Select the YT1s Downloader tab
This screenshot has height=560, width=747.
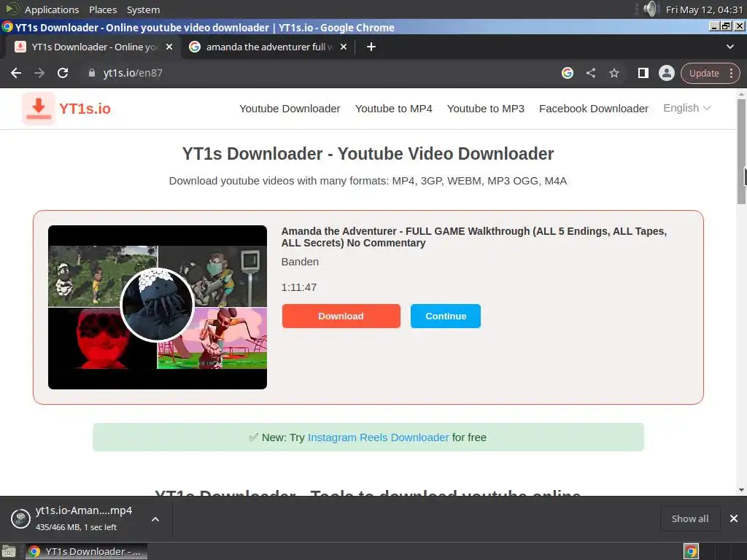(x=93, y=47)
